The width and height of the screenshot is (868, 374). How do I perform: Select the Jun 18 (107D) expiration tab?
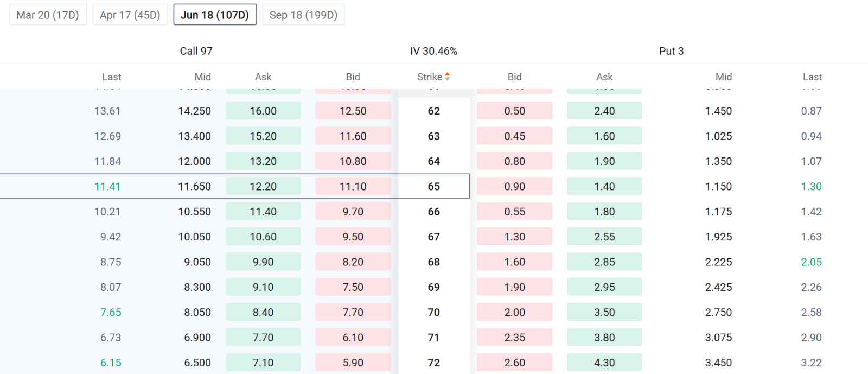[215, 15]
